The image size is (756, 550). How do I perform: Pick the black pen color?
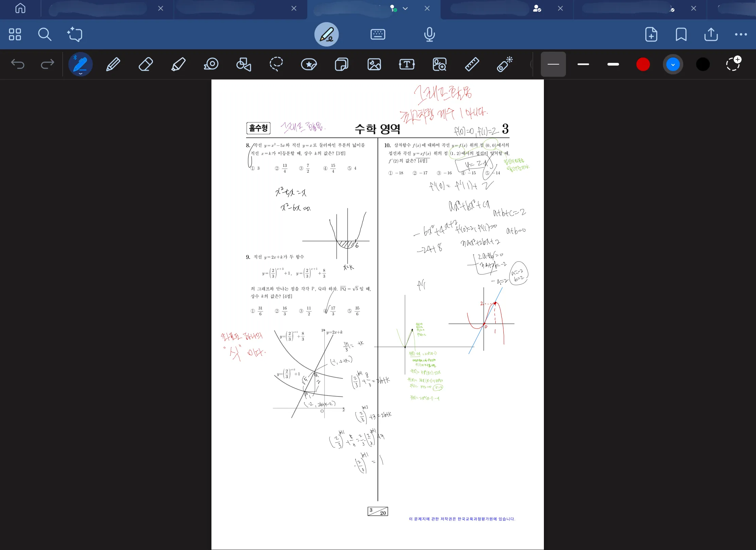point(703,64)
